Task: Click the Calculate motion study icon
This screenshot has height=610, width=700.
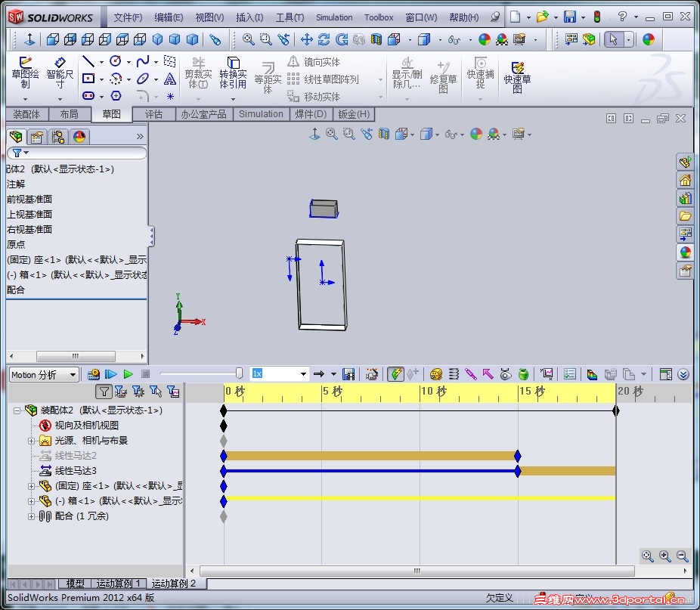Action: pyautogui.click(x=93, y=374)
